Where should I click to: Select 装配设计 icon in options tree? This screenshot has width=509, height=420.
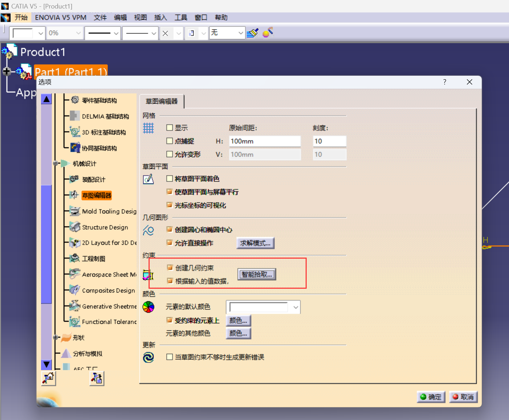pyautogui.click(x=74, y=179)
